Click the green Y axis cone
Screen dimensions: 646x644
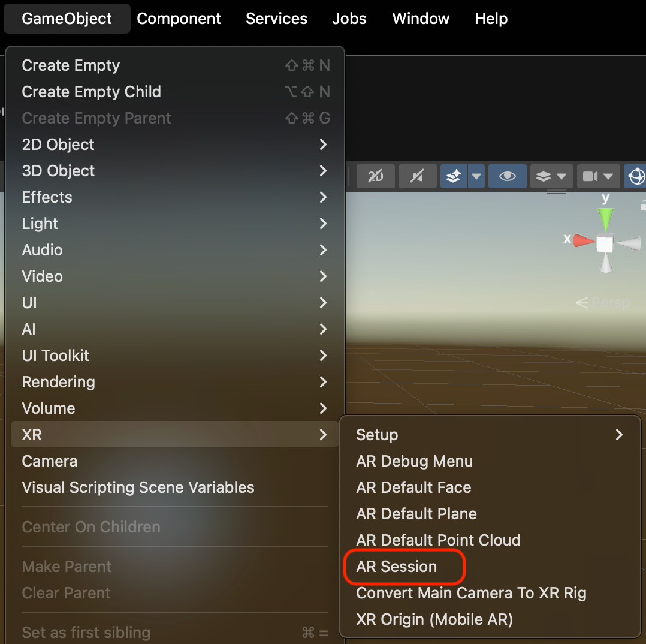[606, 218]
